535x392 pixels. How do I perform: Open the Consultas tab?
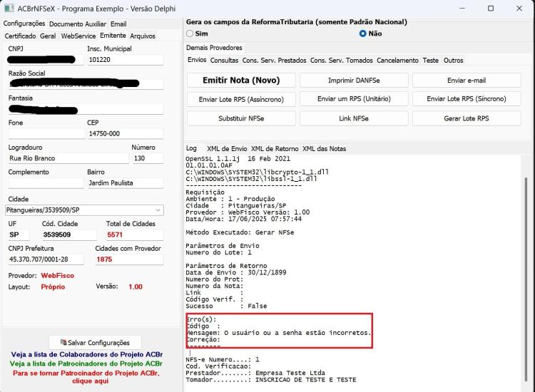coord(224,61)
